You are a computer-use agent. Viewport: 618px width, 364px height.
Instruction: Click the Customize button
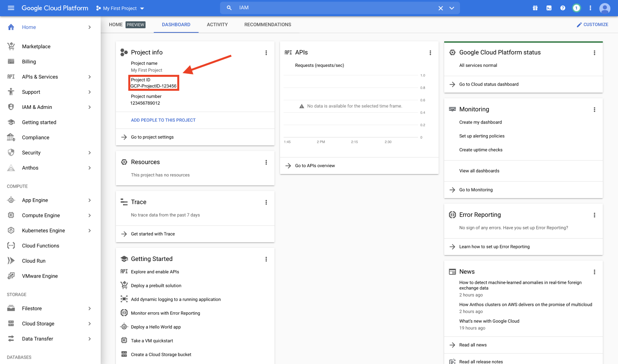(x=592, y=25)
